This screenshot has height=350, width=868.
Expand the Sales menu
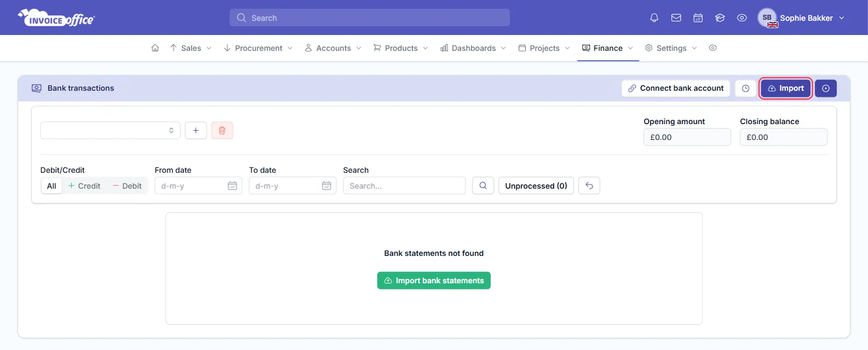[x=191, y=48]
